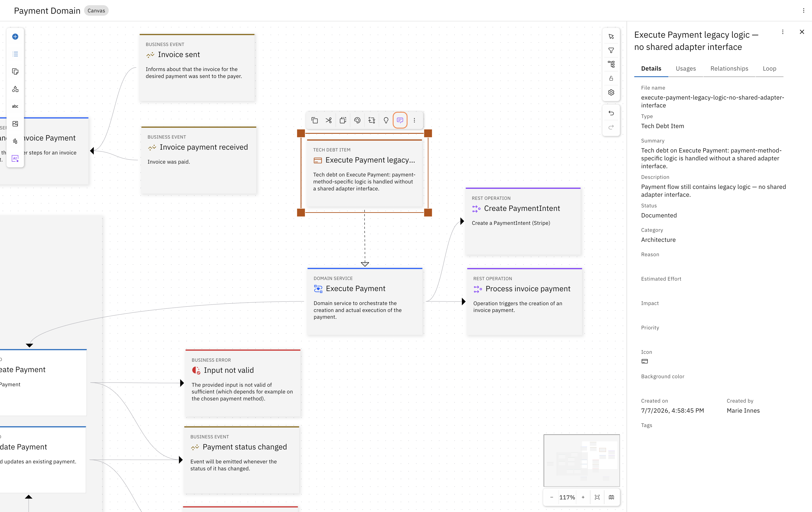The height and width of the screenshot is (512, 812).
Task: Click the minimap overview thumbnail
Action: (x=582, y=460)
